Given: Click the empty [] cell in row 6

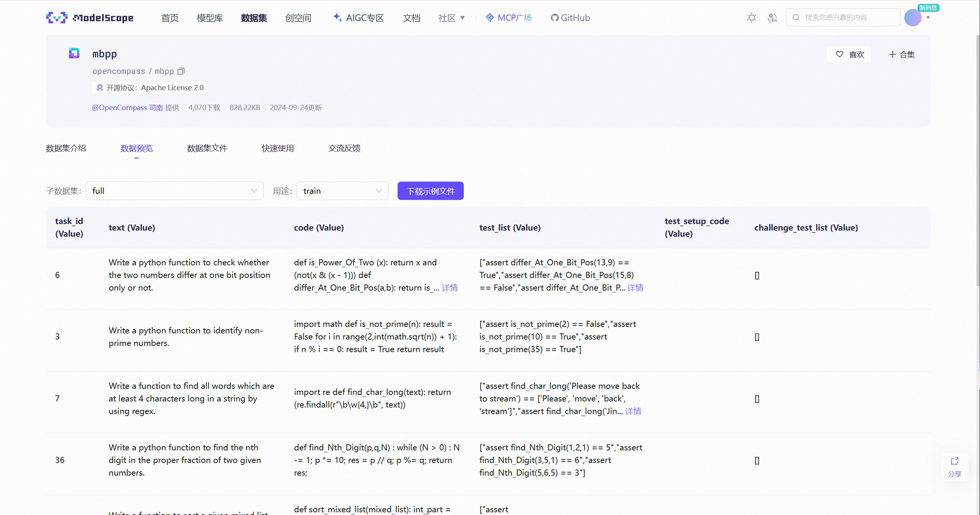Looking at the screenshot, I should pos(757,275).
